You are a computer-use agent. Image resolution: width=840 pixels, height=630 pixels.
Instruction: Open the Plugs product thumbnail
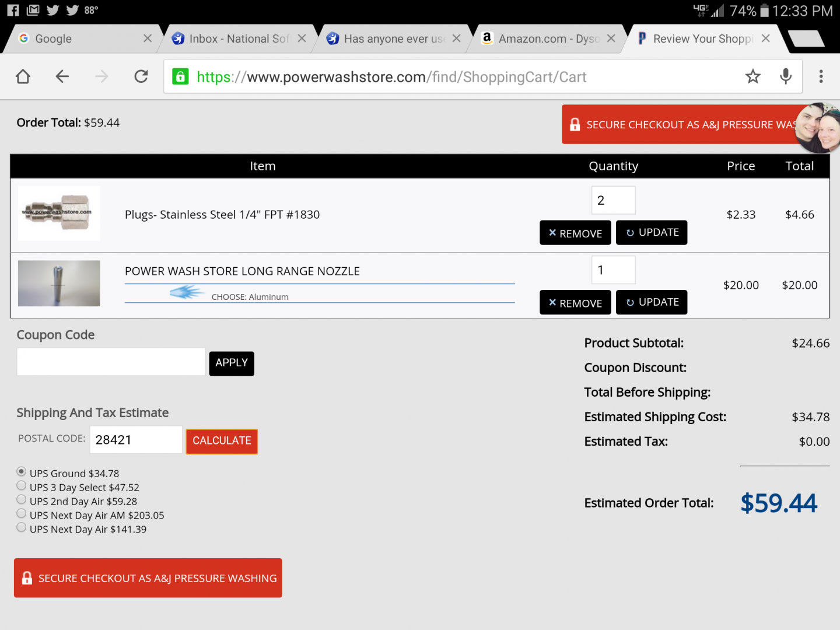[x=59, y=213]
